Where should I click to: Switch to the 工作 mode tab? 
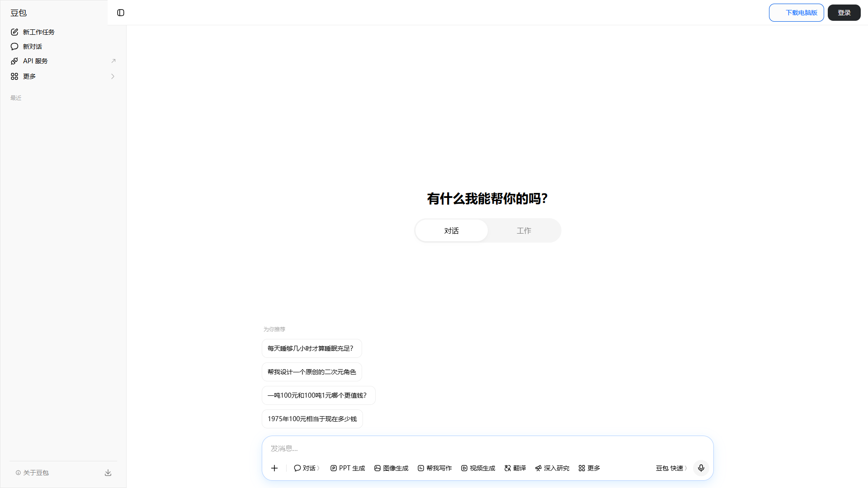pyautogui.click(x=524, y=230)
